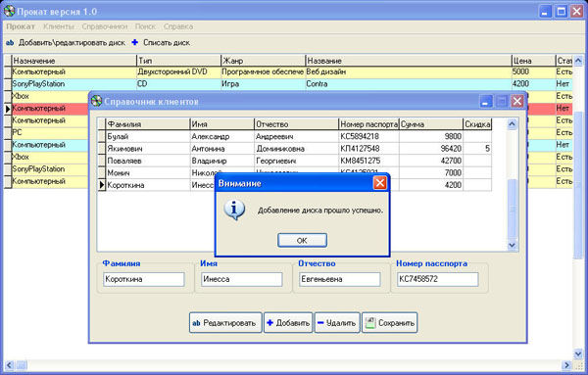This screenshot has height=375, width=588.
Task: Click the Contra title cell
Action: click(x=409, y=84)
